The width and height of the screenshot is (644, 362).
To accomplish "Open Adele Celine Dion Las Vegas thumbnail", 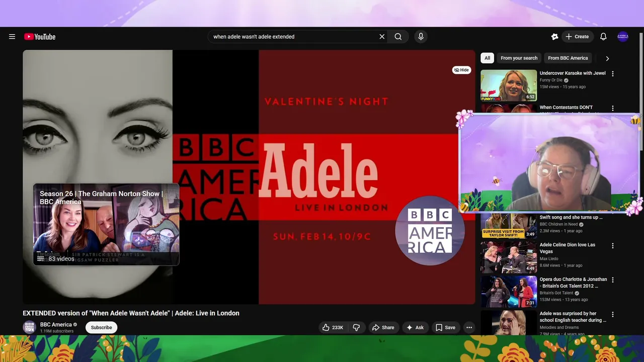I will point(509,257).
